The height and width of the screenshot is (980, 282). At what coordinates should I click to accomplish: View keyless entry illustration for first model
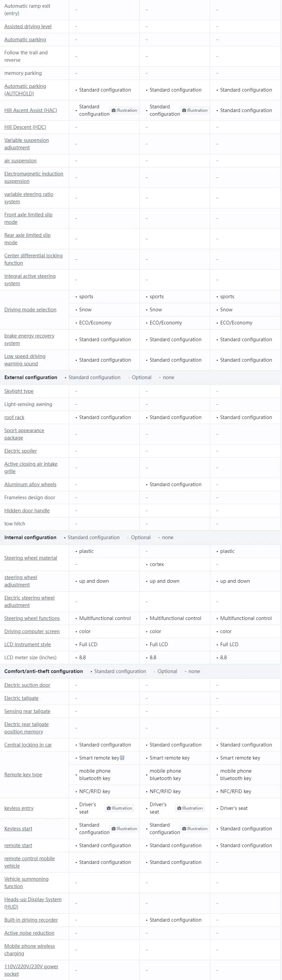[x=120, y=808]
